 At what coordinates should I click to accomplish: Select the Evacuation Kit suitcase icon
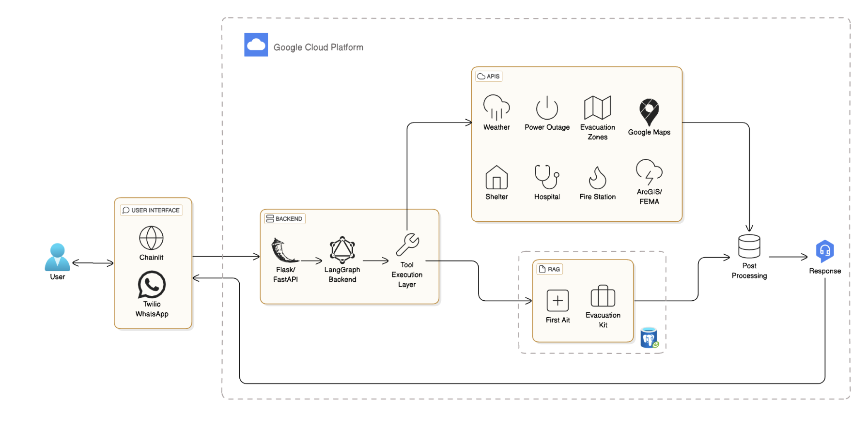tap(603, 296)
